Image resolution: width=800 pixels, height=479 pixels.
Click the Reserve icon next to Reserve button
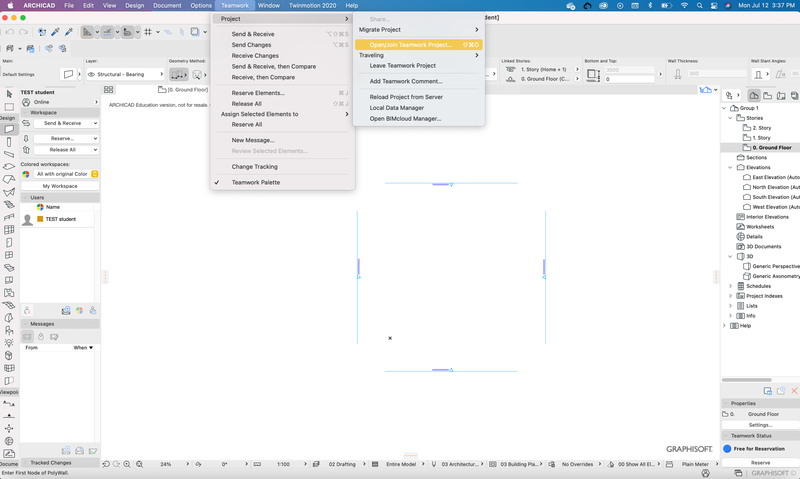pyautogui.click(x=26, y=138)
